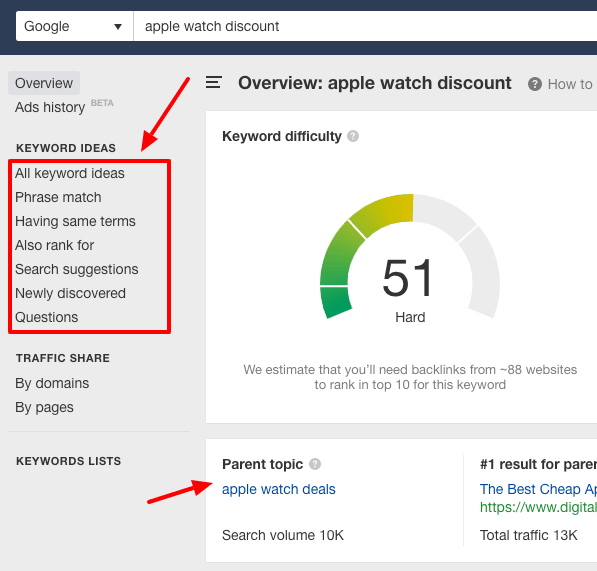Open Traffic share By pages
Screen dimensions: 597x571
coord(44,407)
